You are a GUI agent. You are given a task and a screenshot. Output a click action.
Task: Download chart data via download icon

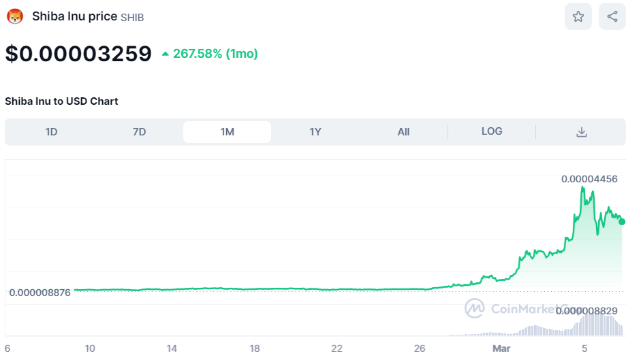[x=581, y=132]
